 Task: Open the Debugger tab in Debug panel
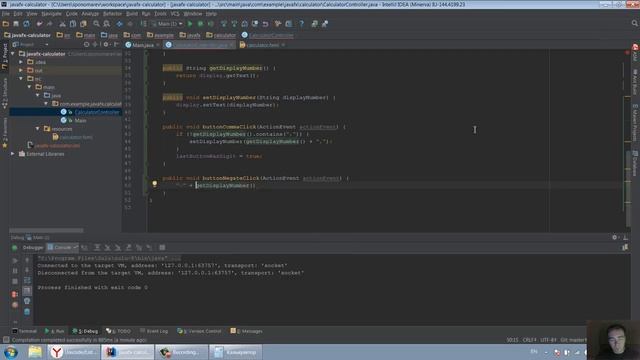(33, 247)
